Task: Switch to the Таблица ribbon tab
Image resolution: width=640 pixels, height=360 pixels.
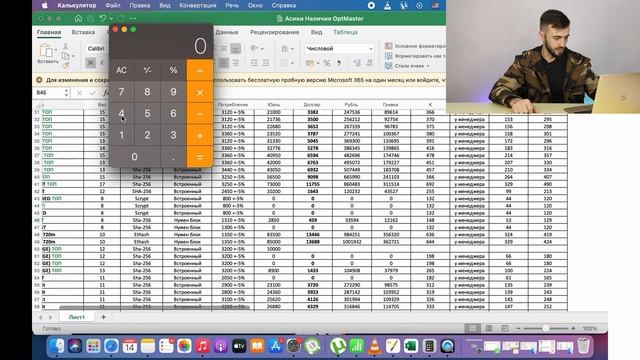Action: 345,32
